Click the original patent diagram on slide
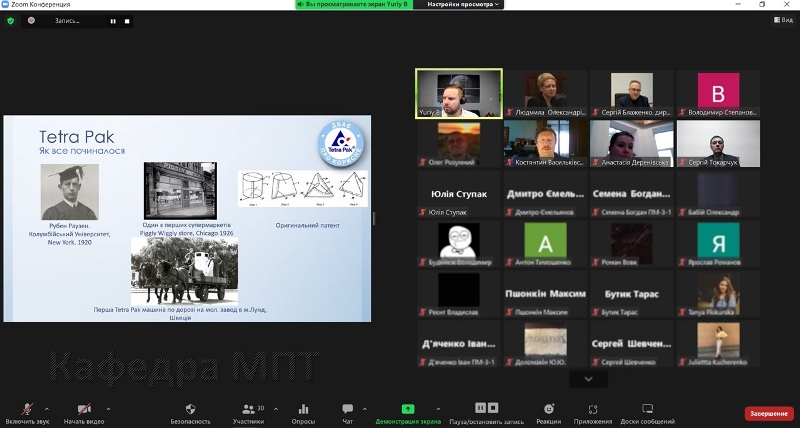 point(303,188)
